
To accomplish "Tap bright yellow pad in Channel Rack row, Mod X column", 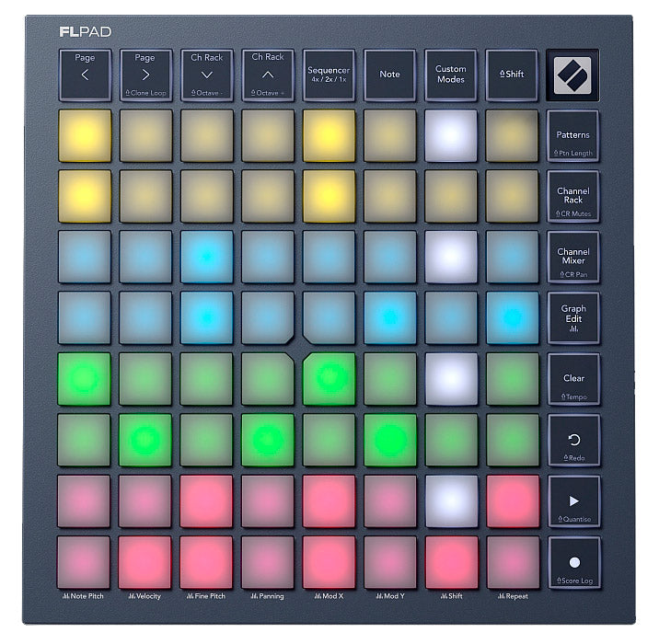I will [329, 196].
